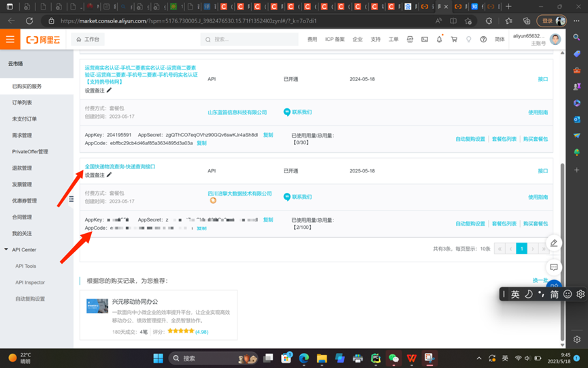Add a sidebar app with plus icon
Image resolution: width=588 pixels, height=368 pixels.
[576, 170]
